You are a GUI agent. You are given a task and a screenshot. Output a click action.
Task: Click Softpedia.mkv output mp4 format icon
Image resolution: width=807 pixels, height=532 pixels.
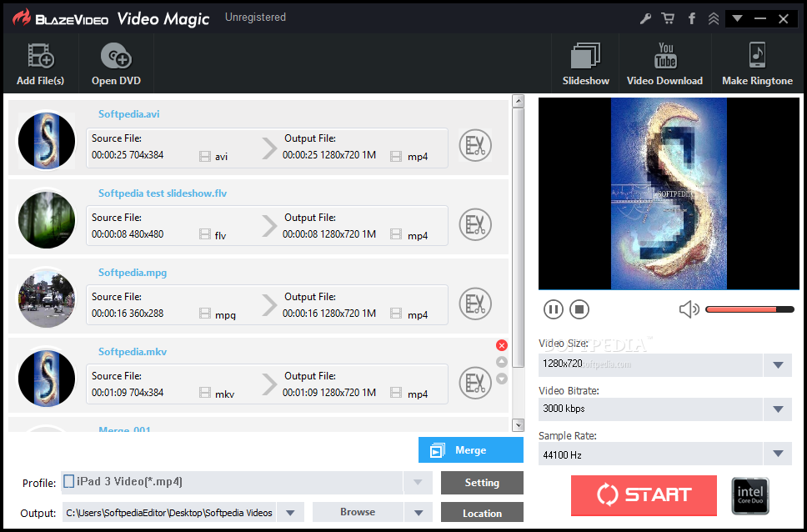pyautogui.click(x=396, y=394)
